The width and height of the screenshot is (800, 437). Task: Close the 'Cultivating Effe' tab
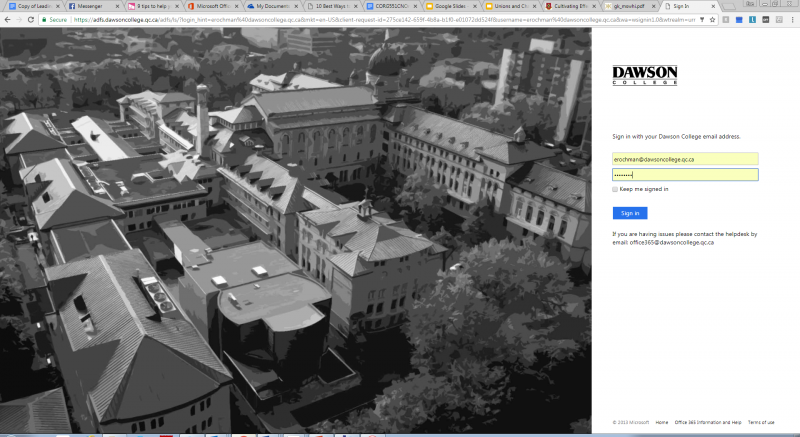(594, 6)
